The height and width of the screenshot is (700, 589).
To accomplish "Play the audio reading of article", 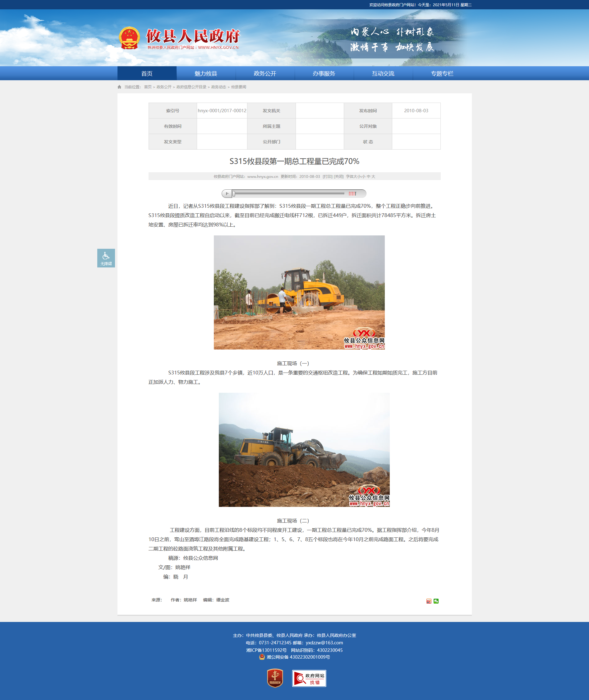I will click(227, 193).
